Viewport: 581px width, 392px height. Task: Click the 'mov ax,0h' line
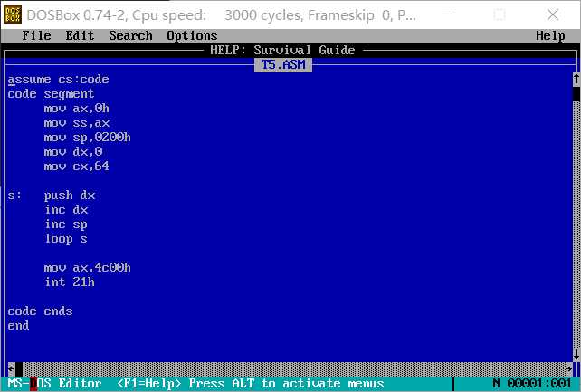click(76, 109)
